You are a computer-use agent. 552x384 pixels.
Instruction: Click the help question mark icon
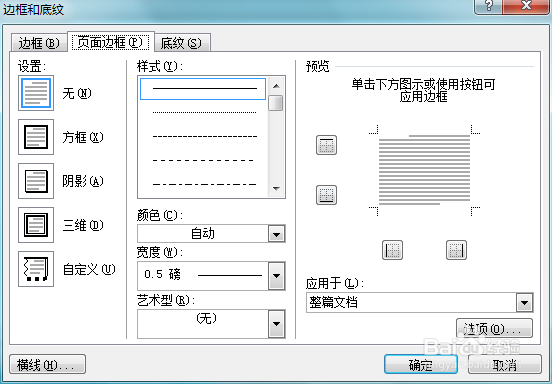[489, 6]
